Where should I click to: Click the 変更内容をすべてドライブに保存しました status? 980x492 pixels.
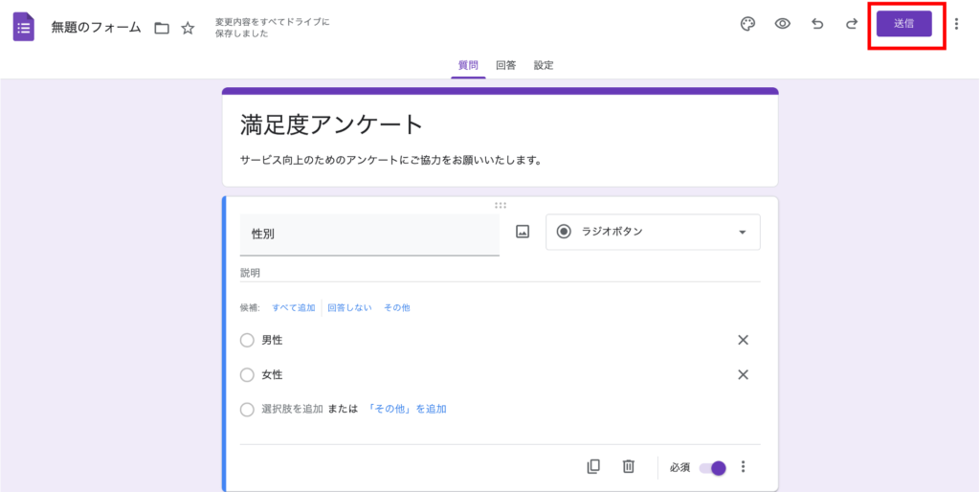(x=272, y=28)
